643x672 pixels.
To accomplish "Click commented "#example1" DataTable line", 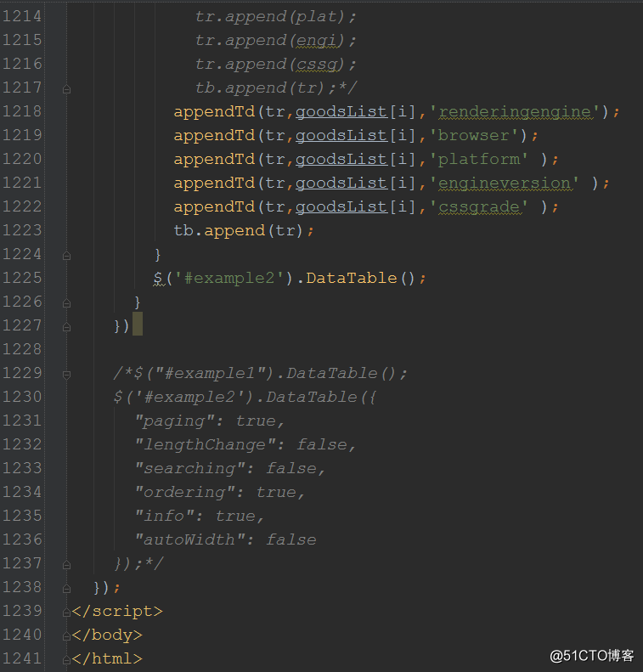I will click(x=260, y=373).
